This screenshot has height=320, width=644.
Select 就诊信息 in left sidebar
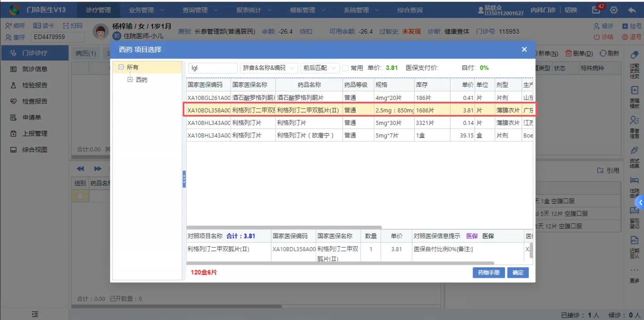pyautogui.click(x=35, y=69)
